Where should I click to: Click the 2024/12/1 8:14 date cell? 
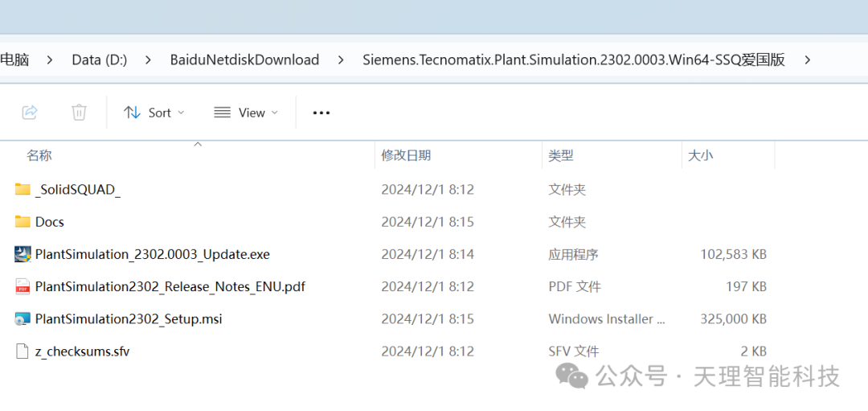click(x=428, y=254)
